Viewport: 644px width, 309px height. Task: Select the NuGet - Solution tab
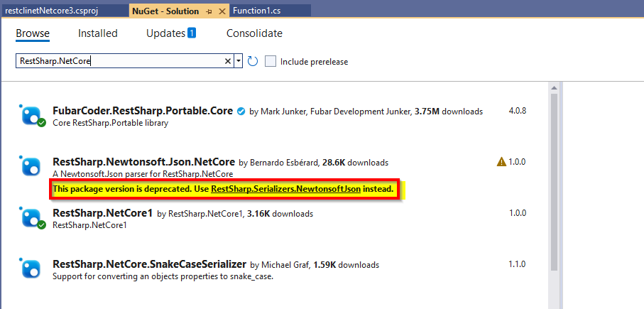165,11
